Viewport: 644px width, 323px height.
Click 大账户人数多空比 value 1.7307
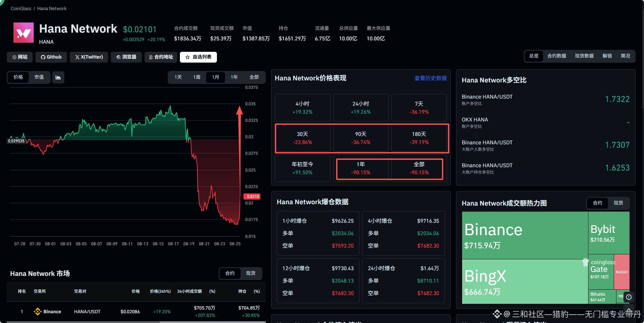pos(617,145)
